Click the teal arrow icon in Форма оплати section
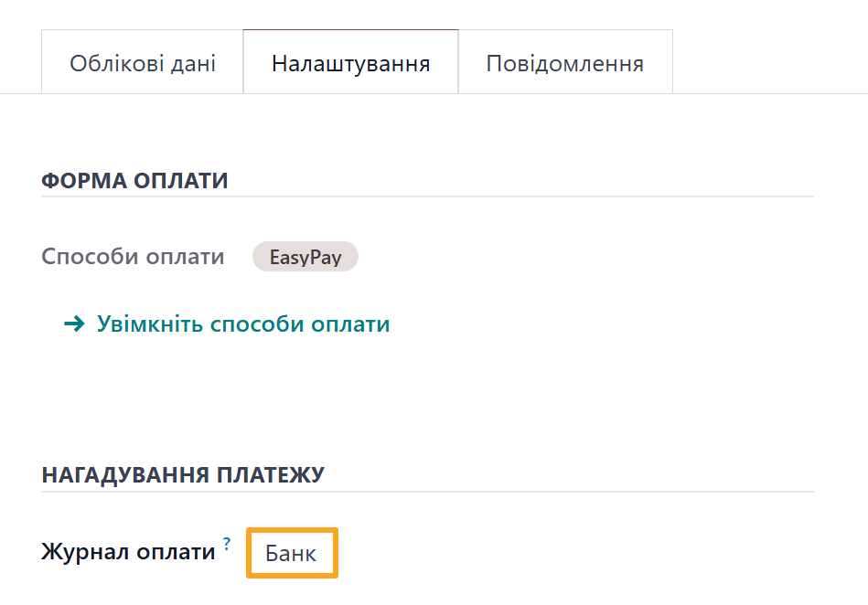The image size is (868, 605). point(72,324)
